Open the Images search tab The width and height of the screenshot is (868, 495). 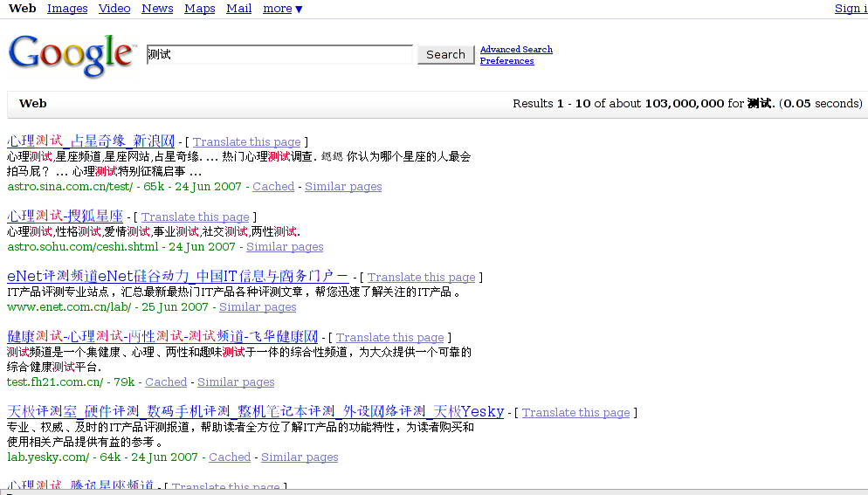(x=67, y=9)
